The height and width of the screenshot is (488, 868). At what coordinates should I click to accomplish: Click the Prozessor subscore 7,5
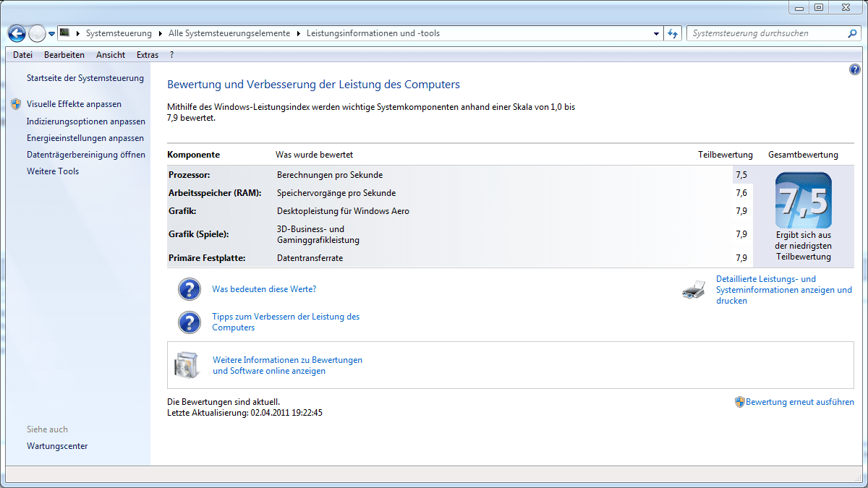coord(741,175)
